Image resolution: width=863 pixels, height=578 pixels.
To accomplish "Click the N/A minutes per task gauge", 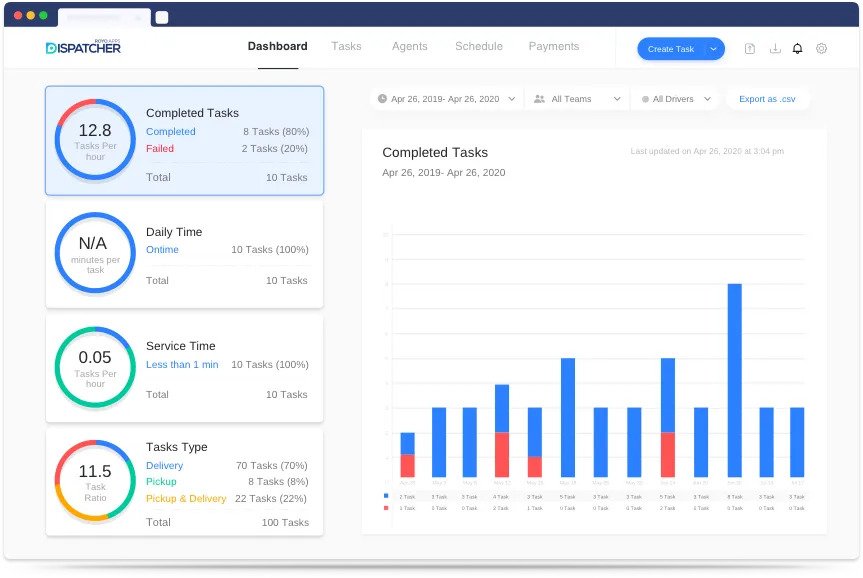I will pyautogui.click(x=95, y=253).
